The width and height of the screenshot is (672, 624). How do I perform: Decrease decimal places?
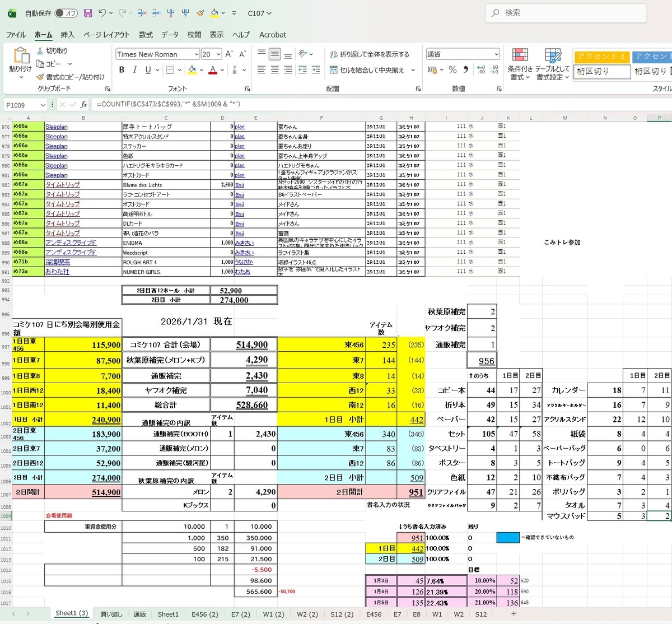(494, 70)
